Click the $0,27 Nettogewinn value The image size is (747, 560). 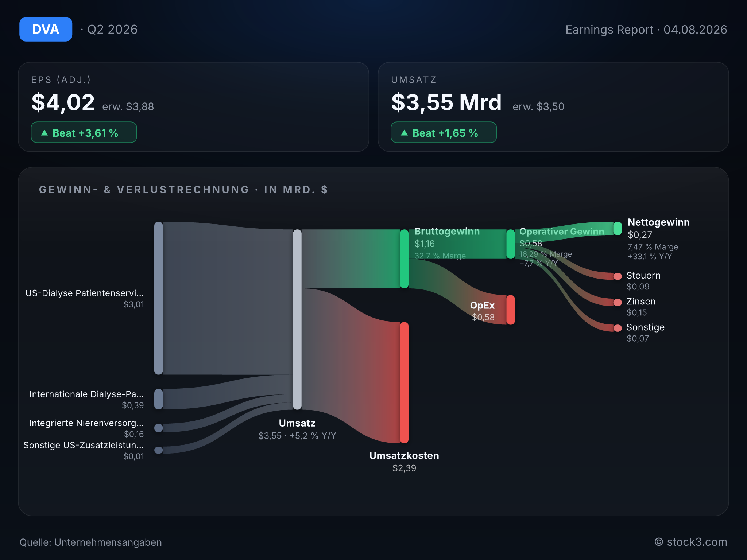640,235
